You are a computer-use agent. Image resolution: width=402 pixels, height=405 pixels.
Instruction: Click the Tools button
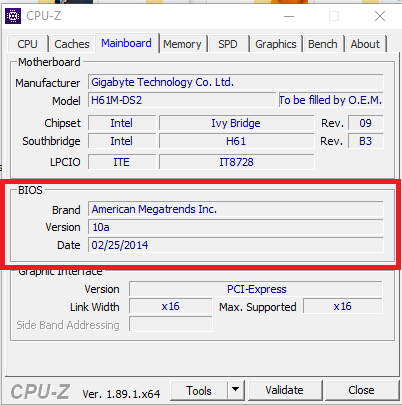click(x=199, y=390)
